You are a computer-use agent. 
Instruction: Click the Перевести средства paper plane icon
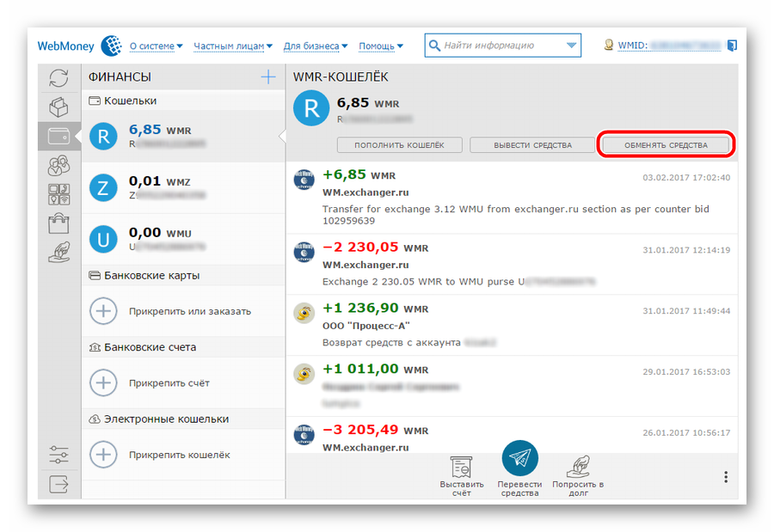pos(519,458)
